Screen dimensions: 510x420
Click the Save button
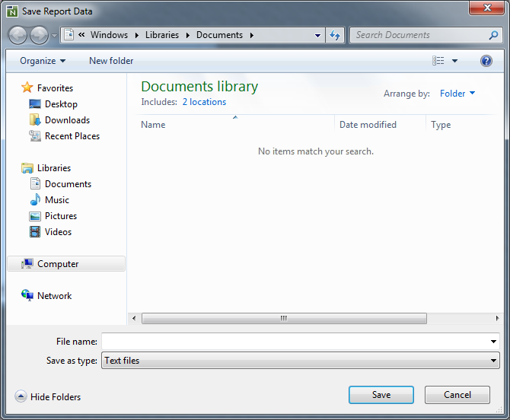[381, 395]
